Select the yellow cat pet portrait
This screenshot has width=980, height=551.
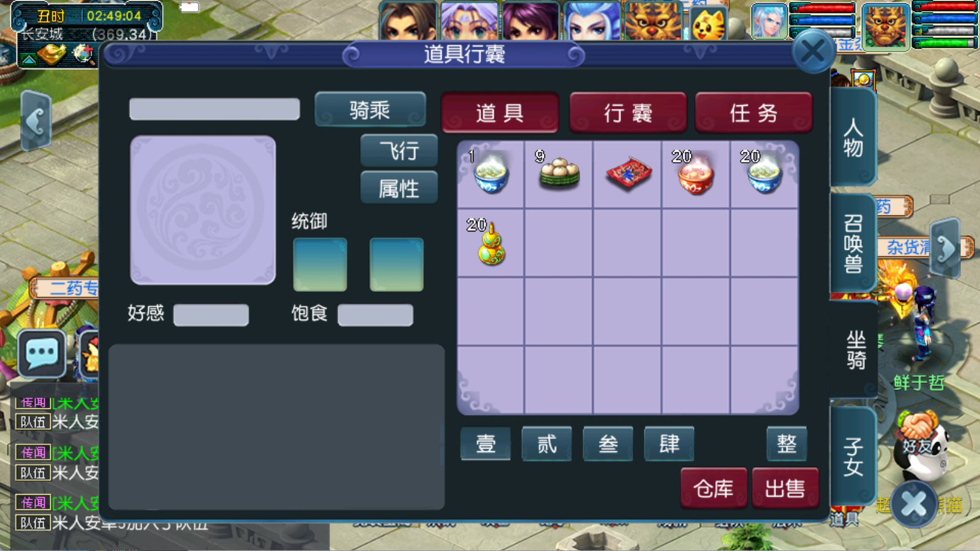coord(707,23)
